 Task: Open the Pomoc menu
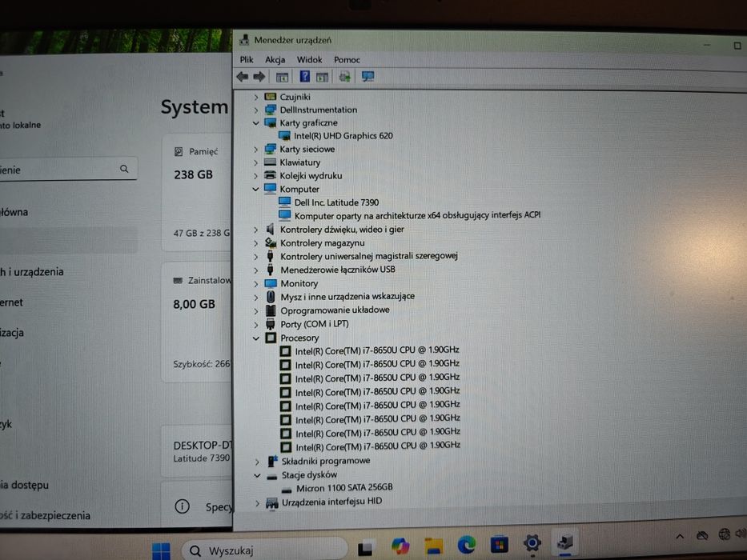(x=347, y=59)
